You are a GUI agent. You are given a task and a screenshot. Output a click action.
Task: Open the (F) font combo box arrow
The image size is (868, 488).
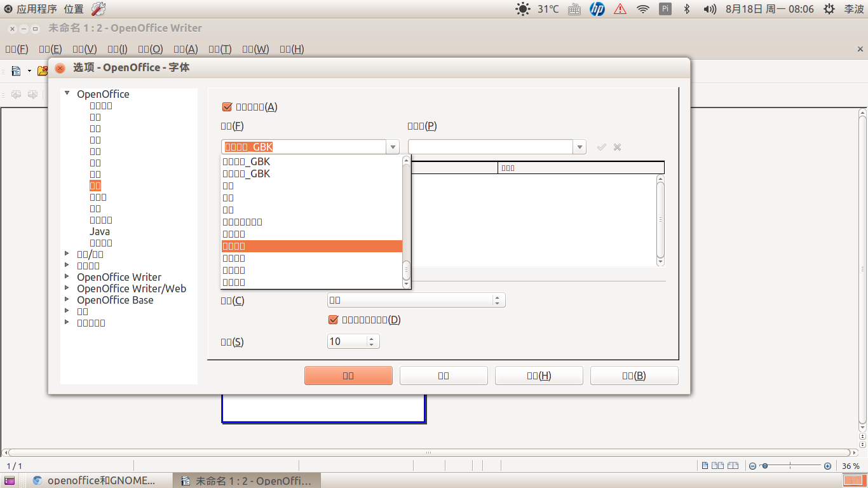pos(393,147)
